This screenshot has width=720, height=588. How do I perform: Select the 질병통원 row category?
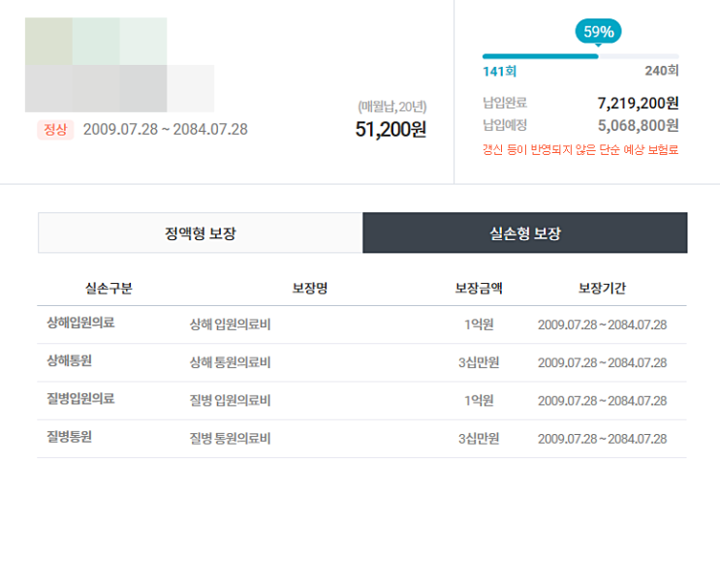(x=70, y=437)
